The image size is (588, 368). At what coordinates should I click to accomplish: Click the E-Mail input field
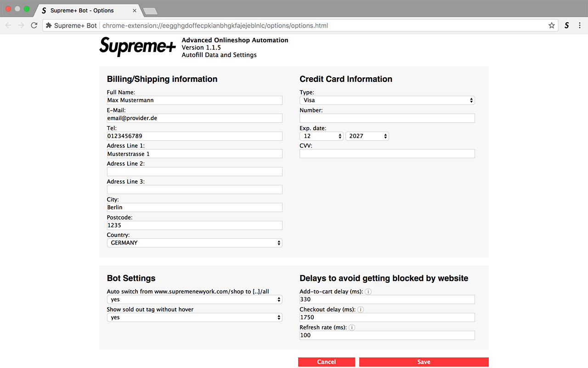[x=195, y=118]
